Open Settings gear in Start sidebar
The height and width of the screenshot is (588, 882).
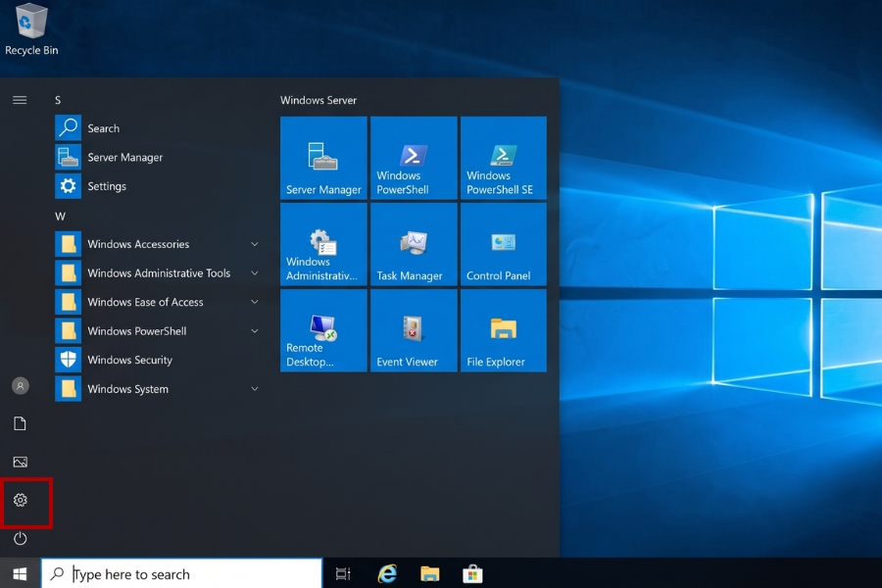click(21, 500)
